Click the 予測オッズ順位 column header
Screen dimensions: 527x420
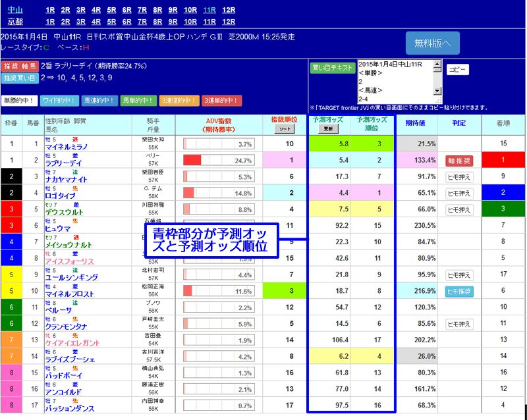(x=372, y=124)
